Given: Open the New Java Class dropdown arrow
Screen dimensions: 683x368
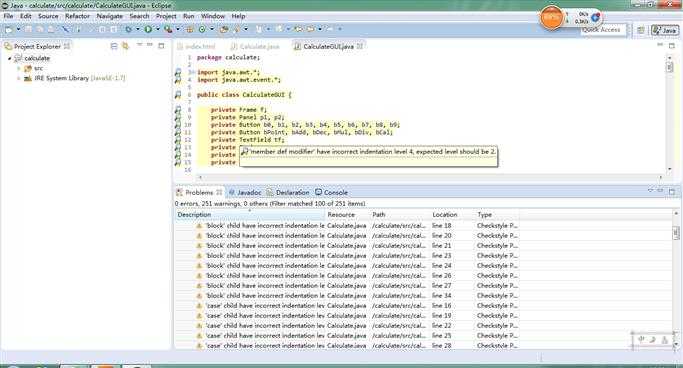Looking at the screenshot, I should 212,29.
